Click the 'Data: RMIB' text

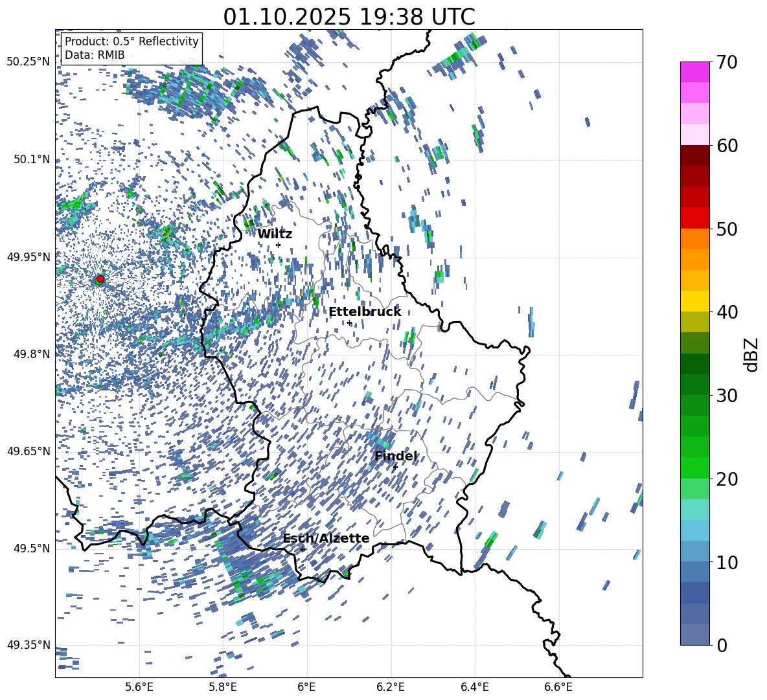[95, 55]
